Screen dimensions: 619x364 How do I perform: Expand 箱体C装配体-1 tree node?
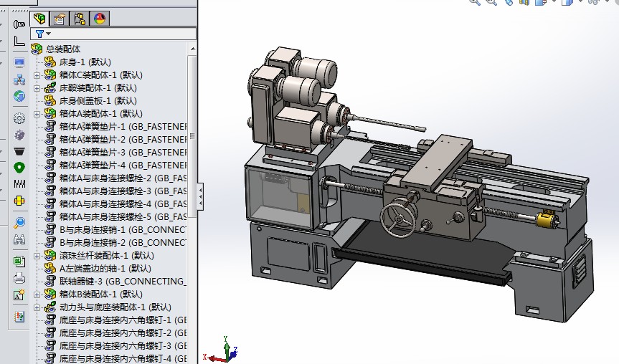pos(37,75)
